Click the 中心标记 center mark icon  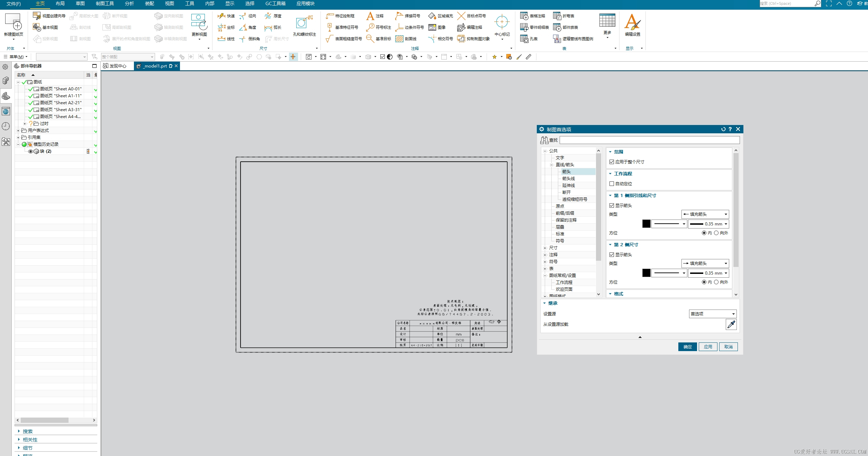[x=502, y=22]
